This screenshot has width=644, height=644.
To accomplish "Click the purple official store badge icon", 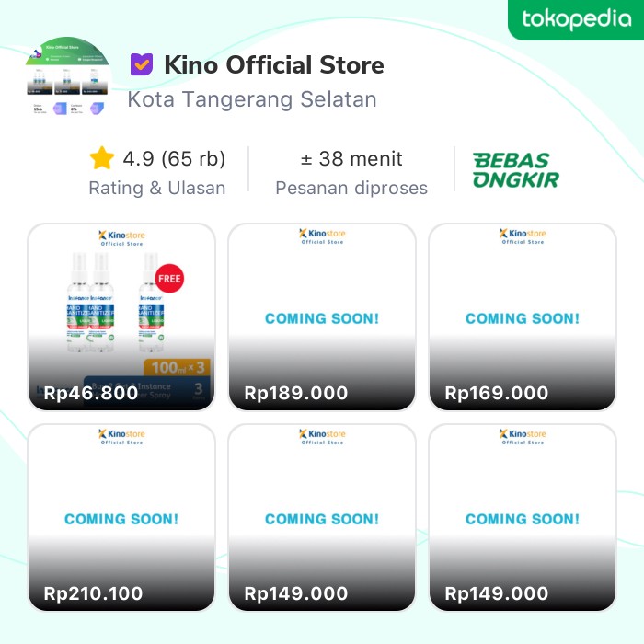I will click(141, 65).
